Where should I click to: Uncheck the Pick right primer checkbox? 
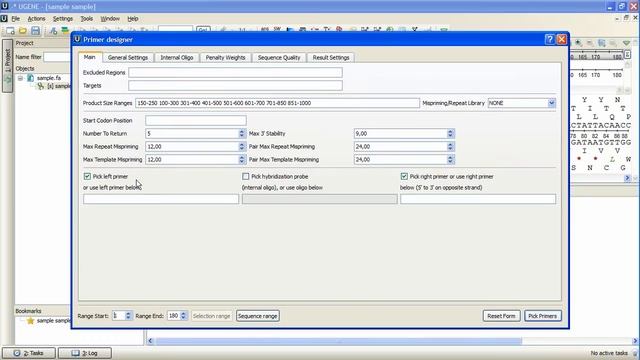pos(404,176)
